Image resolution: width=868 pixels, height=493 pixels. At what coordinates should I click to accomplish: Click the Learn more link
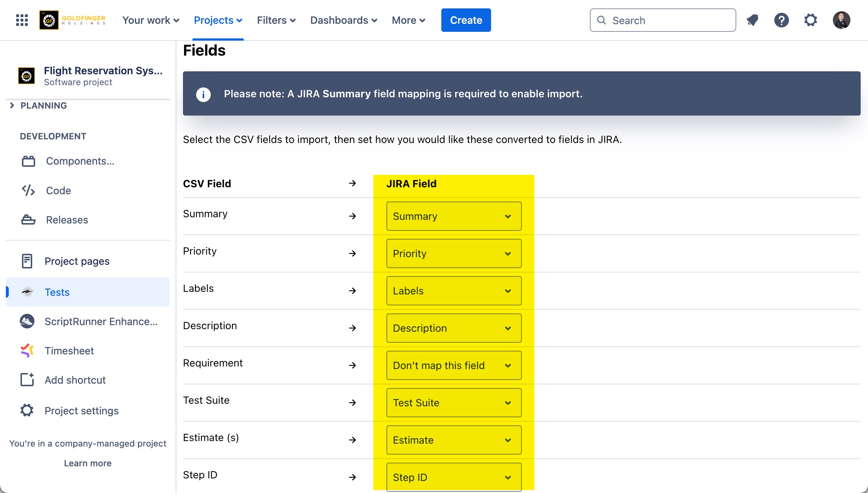[88, 463]
